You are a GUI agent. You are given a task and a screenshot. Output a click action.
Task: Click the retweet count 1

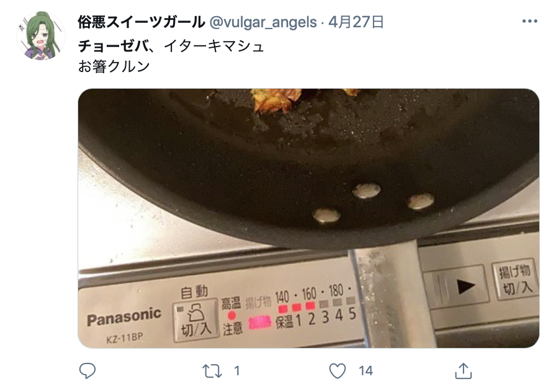point(237,371)
